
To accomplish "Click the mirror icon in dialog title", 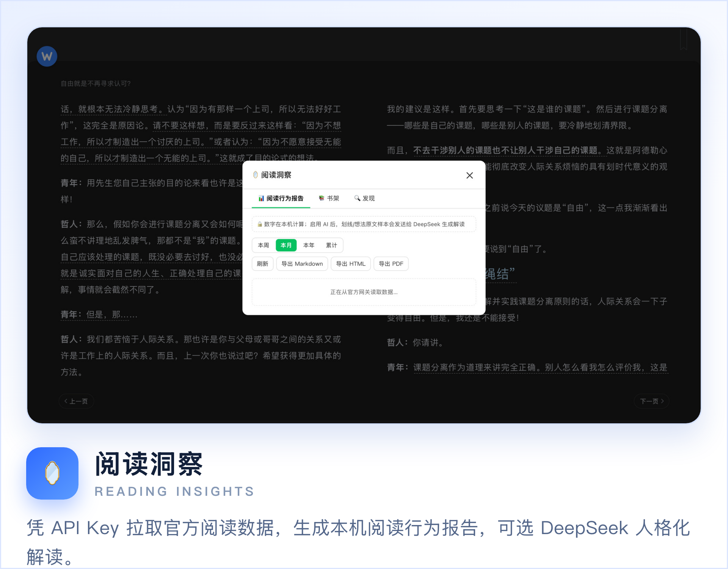I will point(256,175).
